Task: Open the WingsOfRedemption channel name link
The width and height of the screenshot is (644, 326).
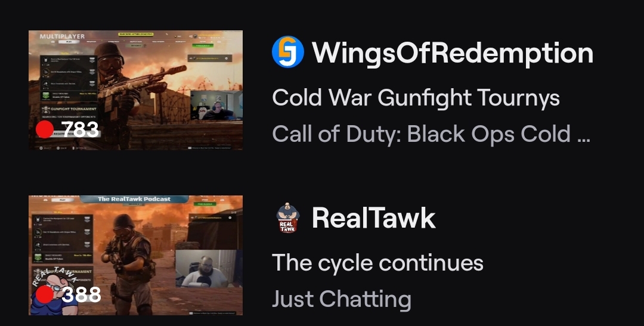Action: click(452, 52)
